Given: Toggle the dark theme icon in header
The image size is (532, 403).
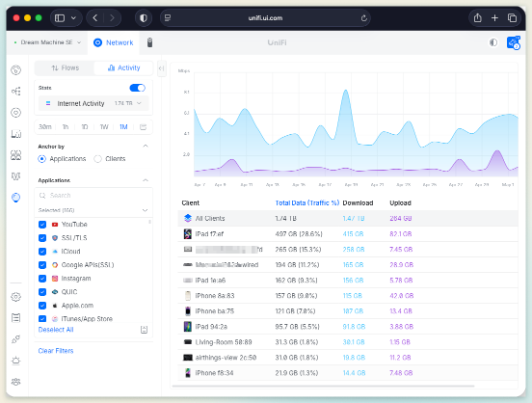Looking at the screenshot, I should tap(493, 42).
